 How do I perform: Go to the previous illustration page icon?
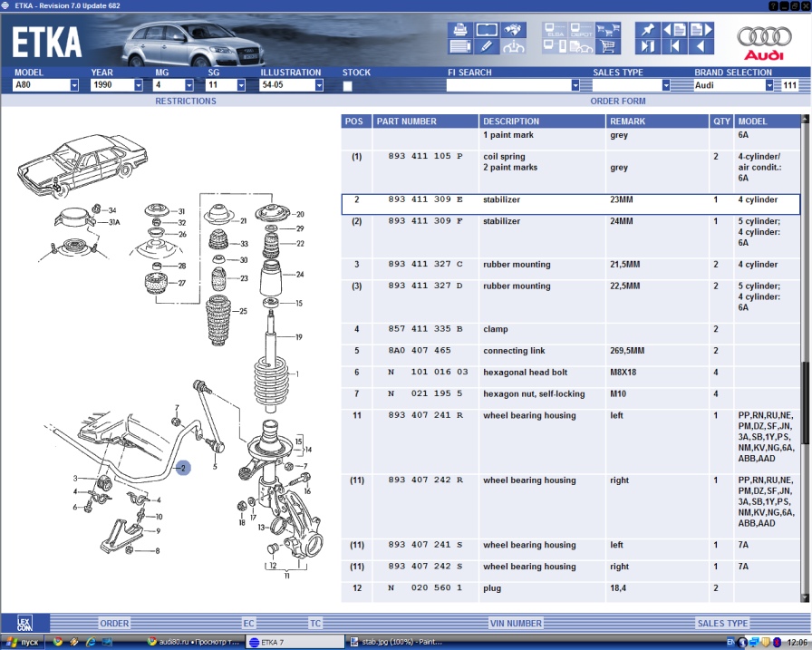click(x=673, y=29)
